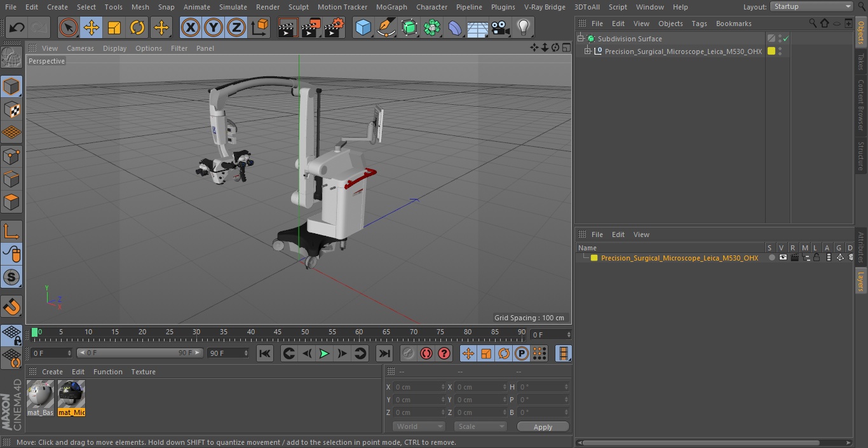Toggle the Y axis lock
The height and width of the screenshot is (448, 868).
click(x=213, y=27)
